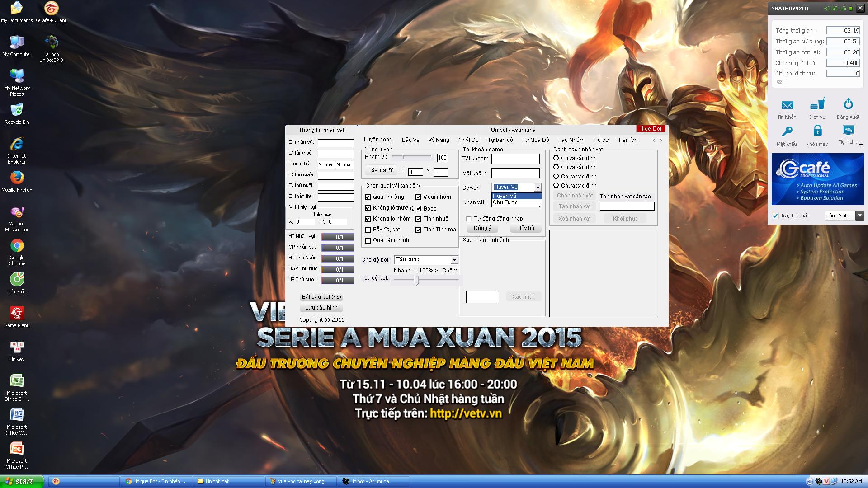
Task: Open the My Documents desktop icon
Action: coord(17,12)
